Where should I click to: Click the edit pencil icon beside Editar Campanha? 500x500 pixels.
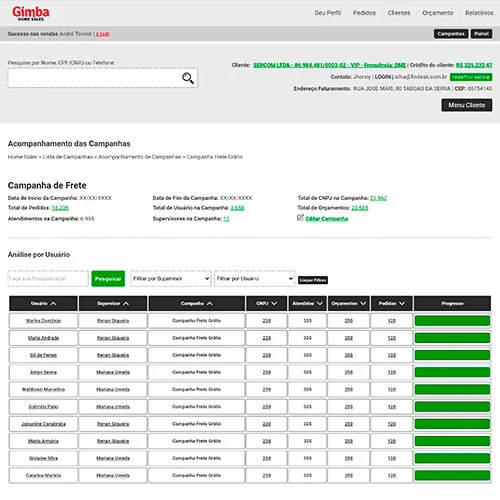click(x=300, y=218)
